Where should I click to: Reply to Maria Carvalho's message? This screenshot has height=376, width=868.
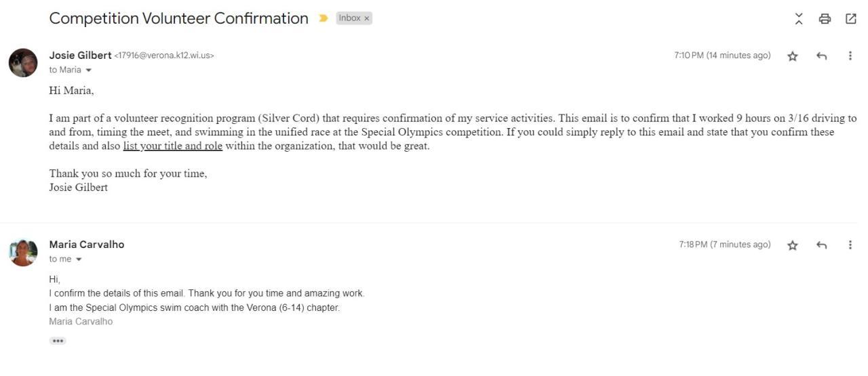click(821, 245)
